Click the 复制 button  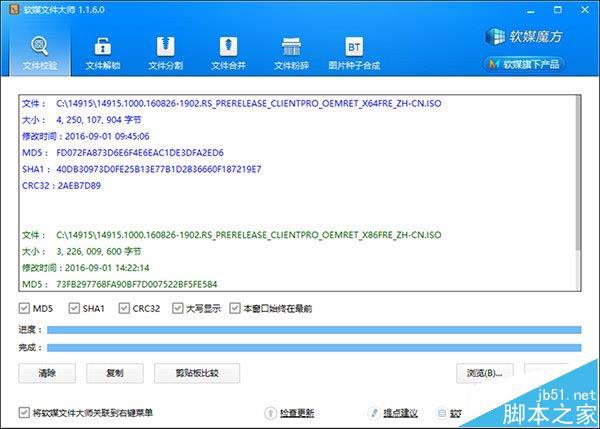pos(115,373)
